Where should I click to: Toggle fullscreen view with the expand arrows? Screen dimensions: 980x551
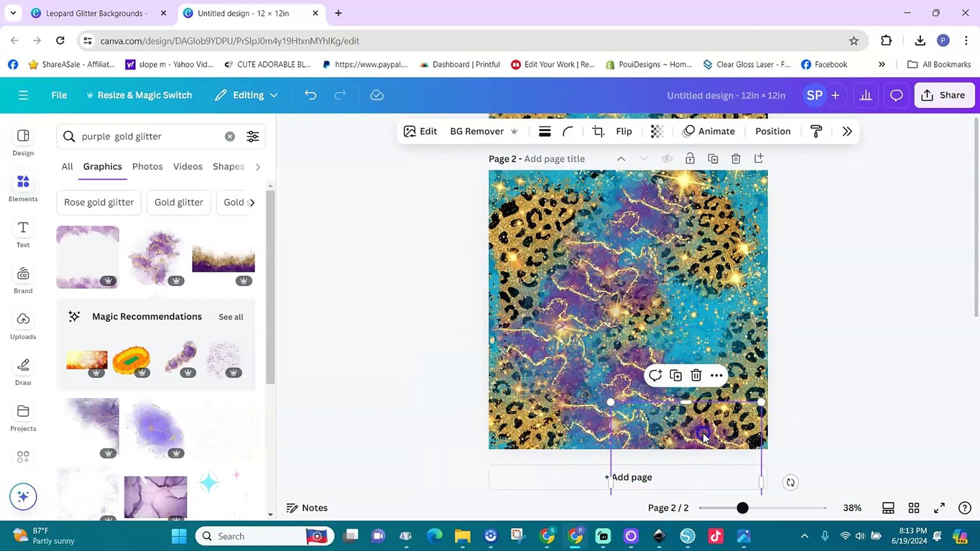pyautogui.click(x=939, y=508)
